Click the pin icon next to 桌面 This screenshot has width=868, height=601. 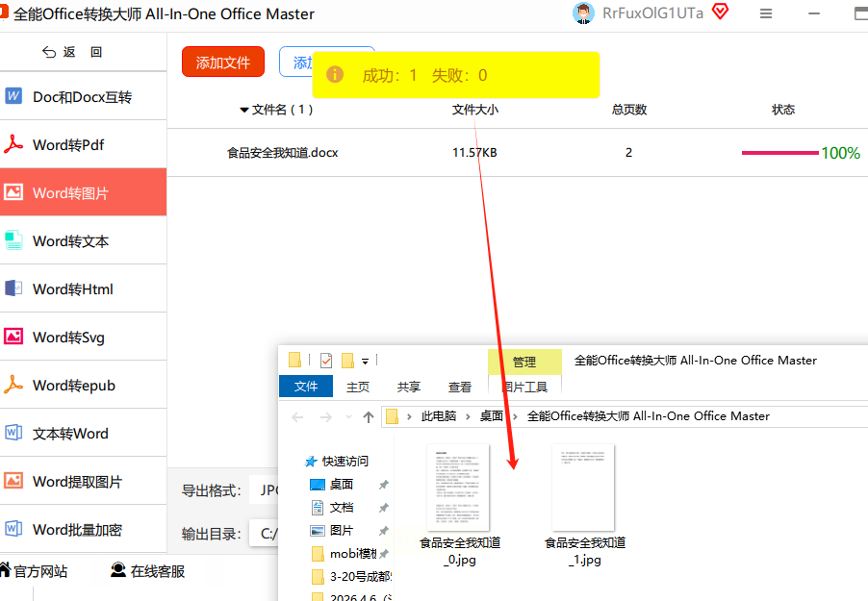pyautogui.click(x=383, y=485)
